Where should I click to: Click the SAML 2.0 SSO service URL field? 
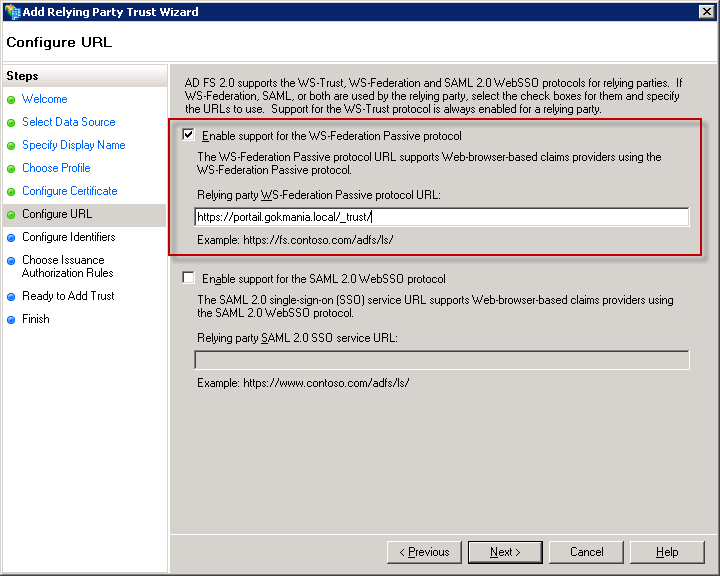[442, 360]
